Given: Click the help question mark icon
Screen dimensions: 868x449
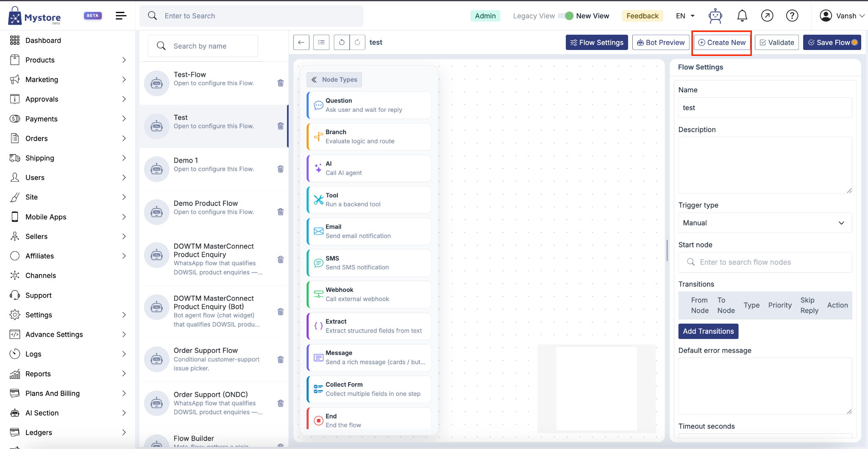Looking at the screenshot, I should coord(792,16).
